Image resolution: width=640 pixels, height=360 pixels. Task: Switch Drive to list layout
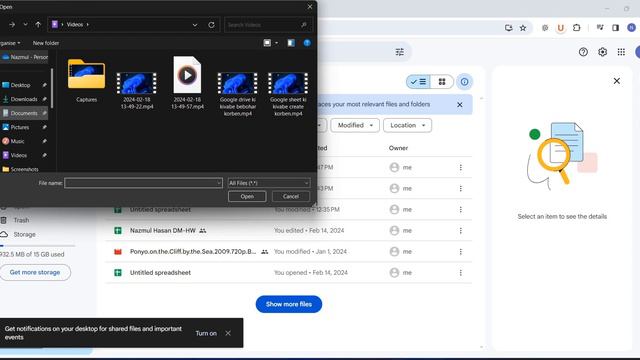[x=418, y=82]
